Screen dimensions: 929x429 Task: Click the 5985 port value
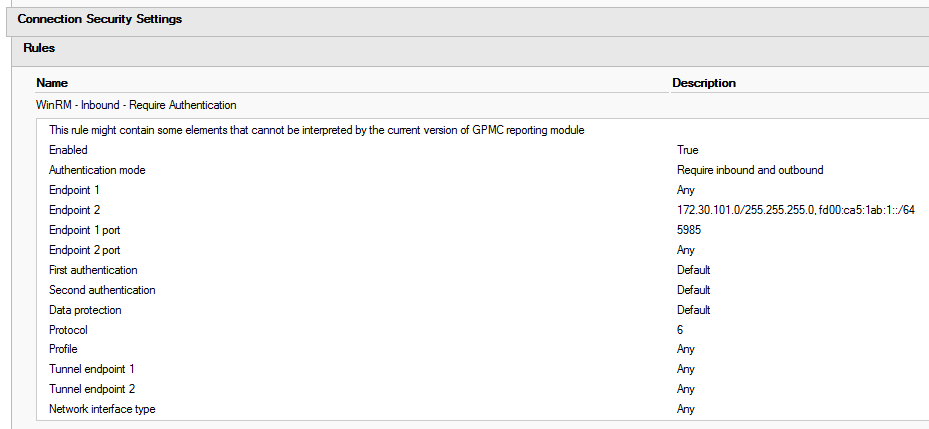[x=689, y=230]
